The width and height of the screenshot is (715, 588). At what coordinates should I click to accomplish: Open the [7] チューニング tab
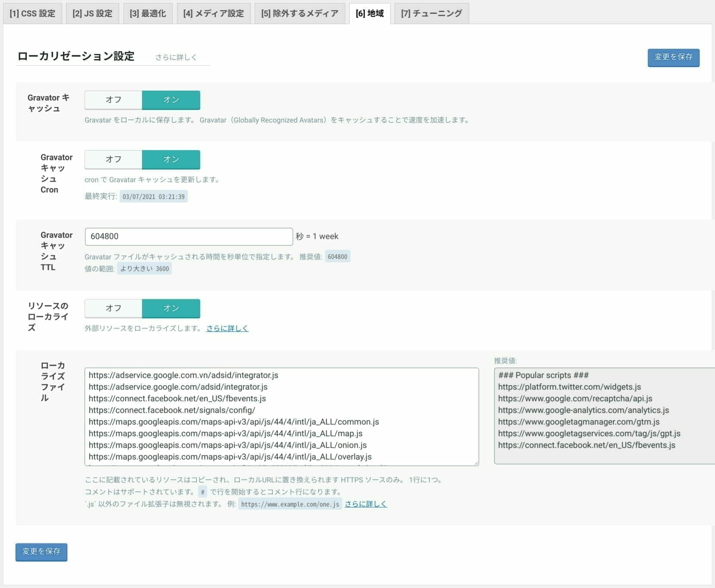click(432, 13)
